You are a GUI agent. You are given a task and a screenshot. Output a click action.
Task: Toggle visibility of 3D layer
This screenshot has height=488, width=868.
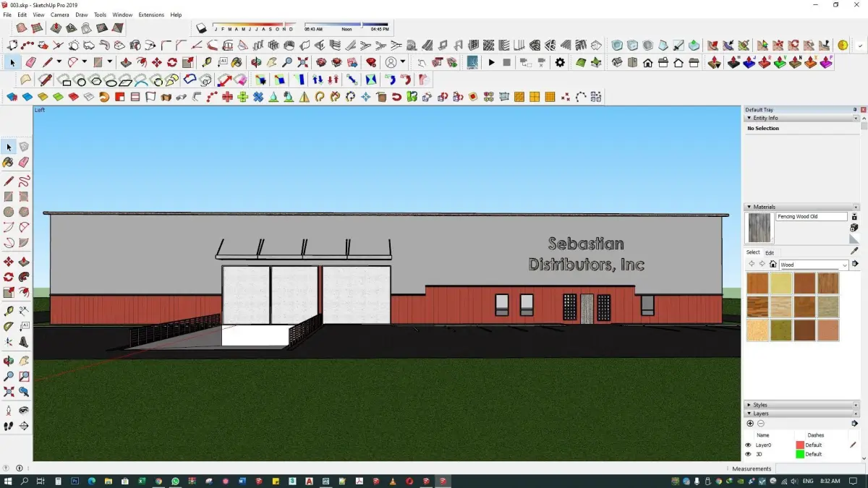point(749,454)
